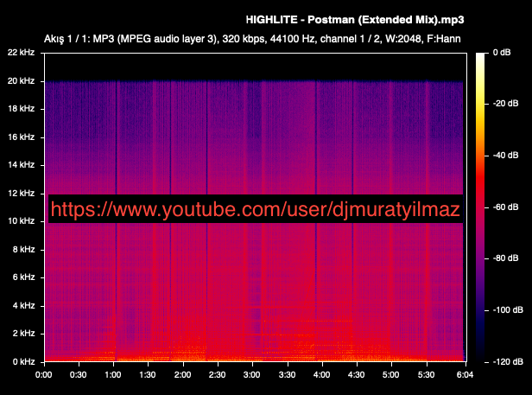
Task: Click the 1:00 time label
Action: 113,375
